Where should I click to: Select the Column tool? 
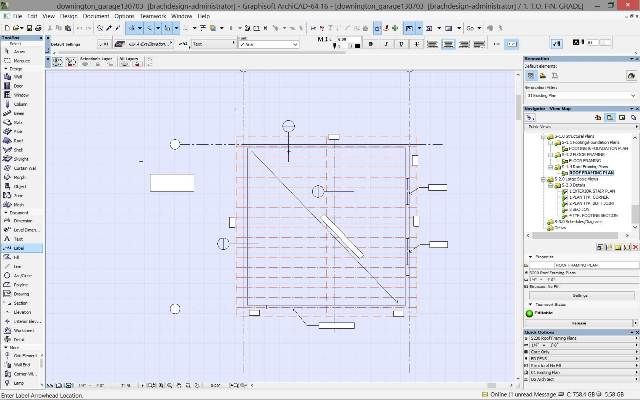(20, 103)
